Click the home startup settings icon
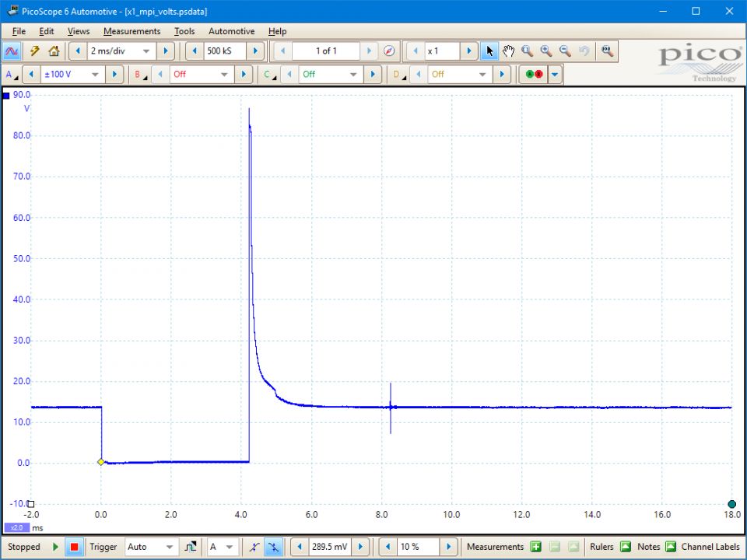The width and height of the screenshot is (747, 560). [x=54, y=51]
